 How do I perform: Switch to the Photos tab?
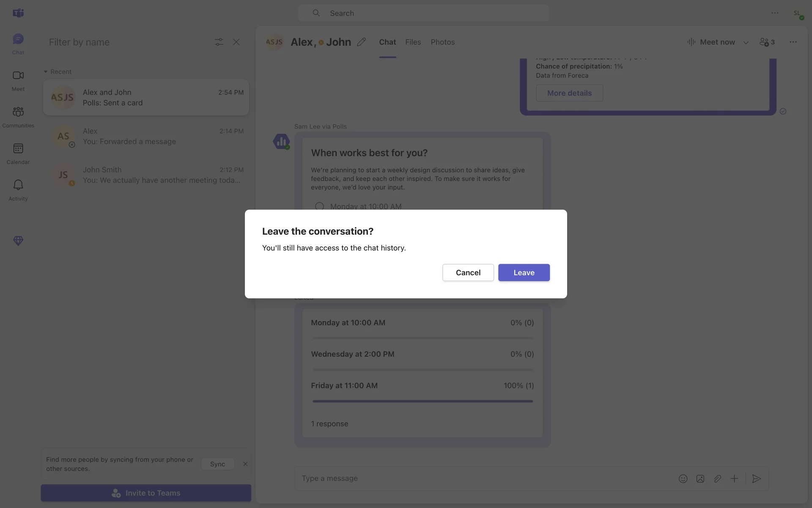coord(442,42)
